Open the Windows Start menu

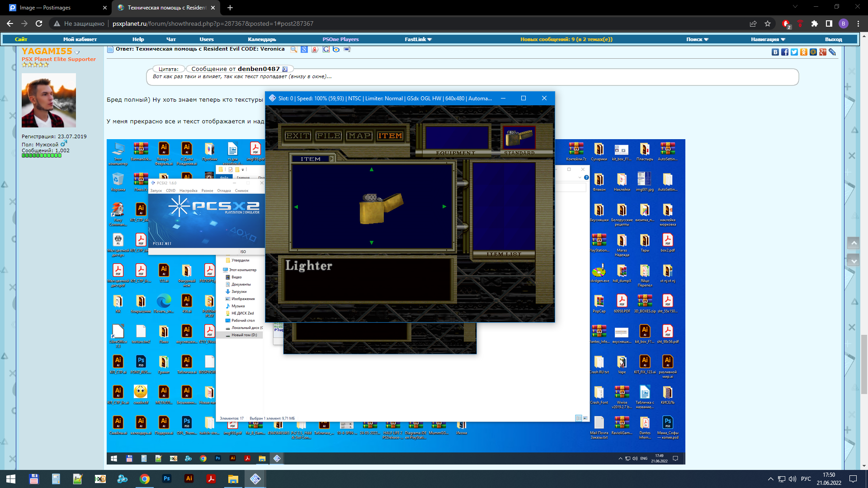11,479
